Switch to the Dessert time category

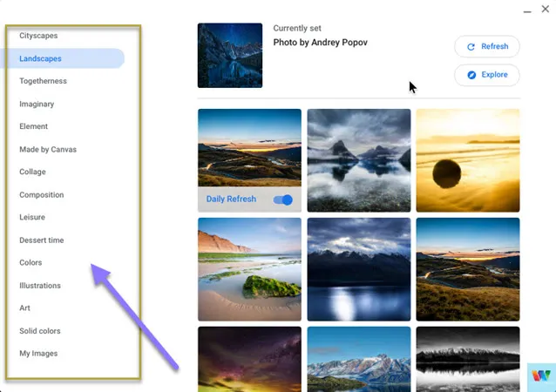[42, 240]
